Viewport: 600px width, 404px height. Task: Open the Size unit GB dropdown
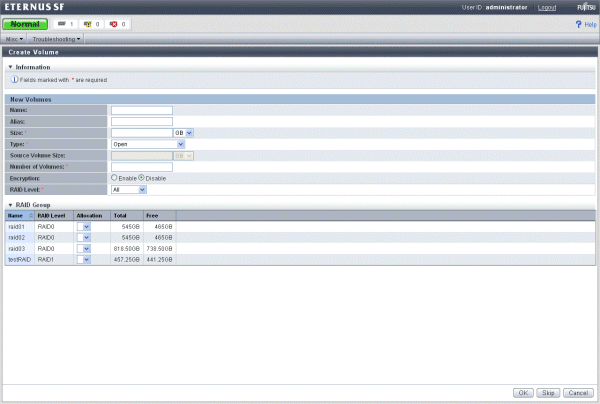(183, 133)
